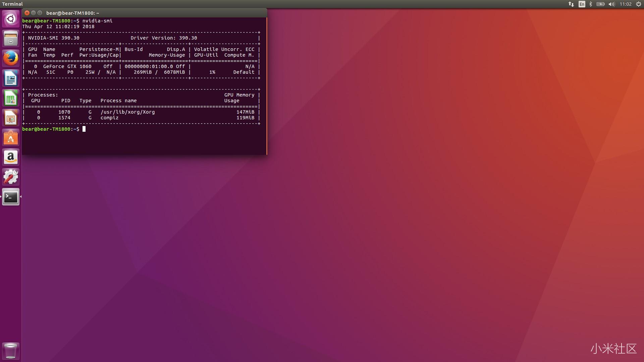
Task: Open the session power gear menu
Action: pos(639,4)
